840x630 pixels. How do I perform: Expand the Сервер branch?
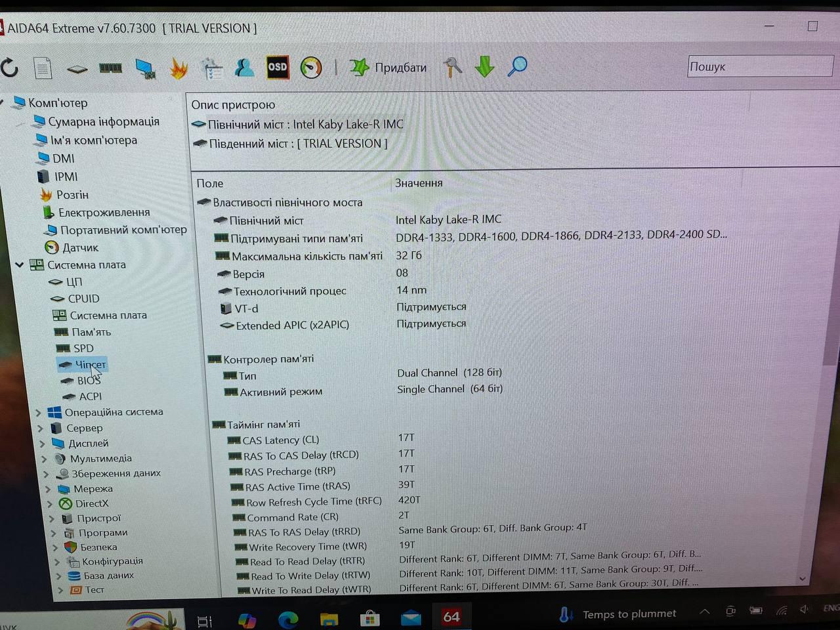click(x=40, y=429)
